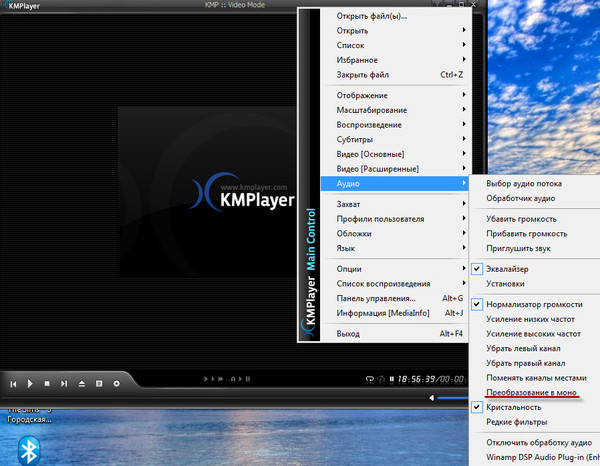Click the playback speed arrows control

click(213, 379)
